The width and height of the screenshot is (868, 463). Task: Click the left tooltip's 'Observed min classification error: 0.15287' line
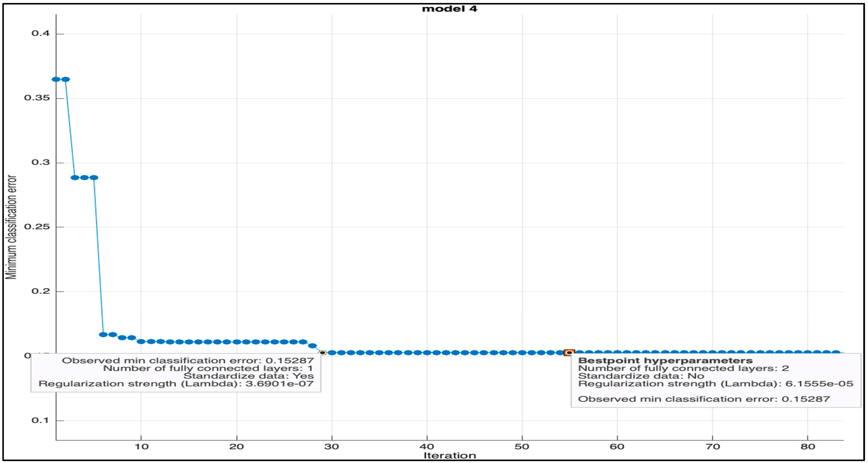click(188, 360)
